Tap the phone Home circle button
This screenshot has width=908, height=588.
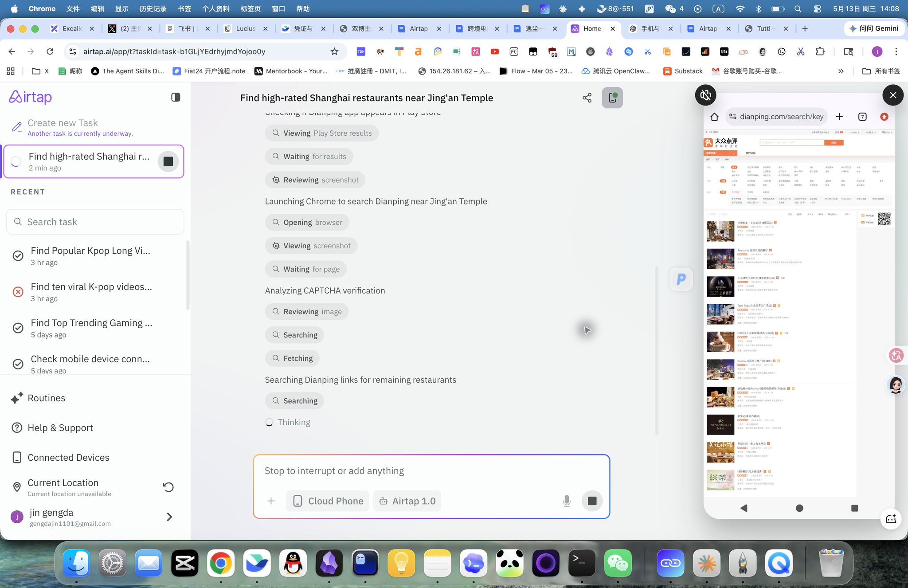[x=799, y=508]
